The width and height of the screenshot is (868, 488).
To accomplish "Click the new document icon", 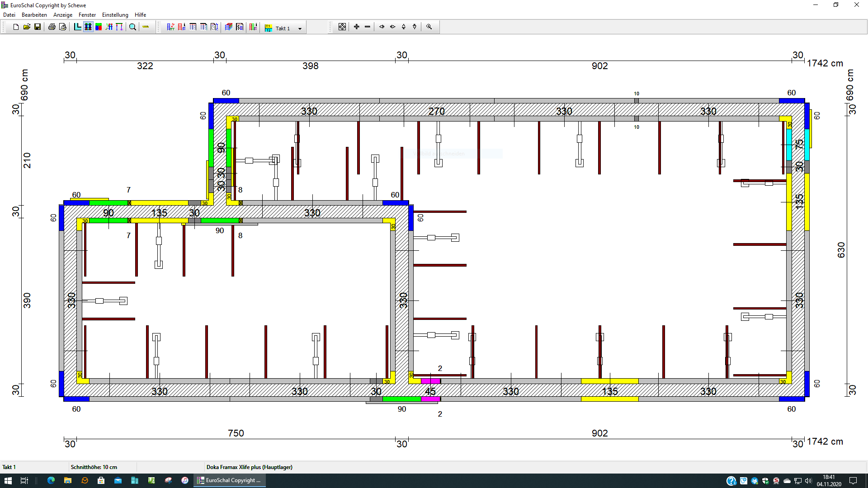I will click(16, 27).
